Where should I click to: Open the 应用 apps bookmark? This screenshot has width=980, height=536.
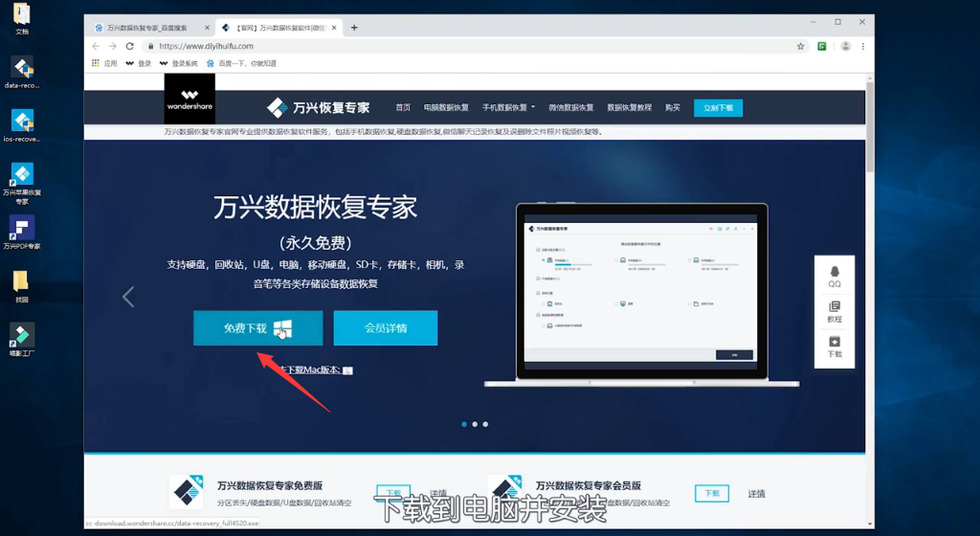coord(104,63)
